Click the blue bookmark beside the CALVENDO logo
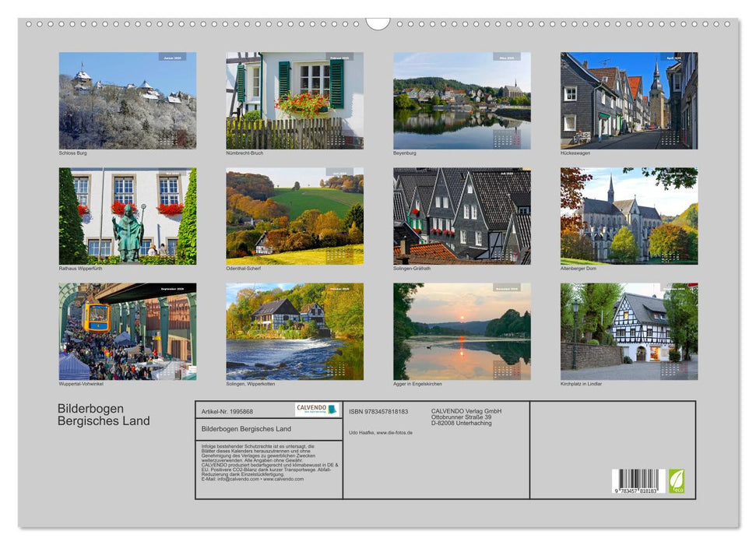 click(x=333, y=410)
